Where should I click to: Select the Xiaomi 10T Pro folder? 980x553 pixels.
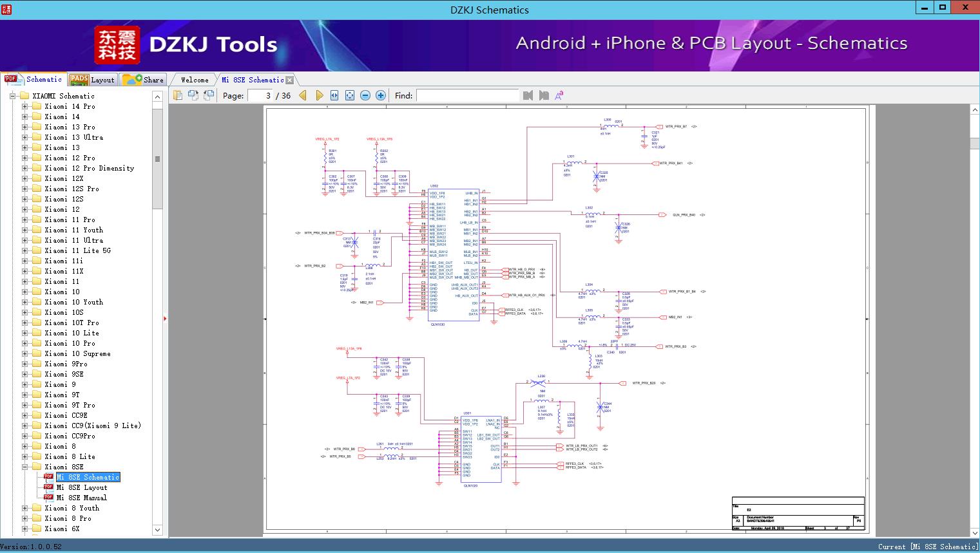(x=72, y=323)
